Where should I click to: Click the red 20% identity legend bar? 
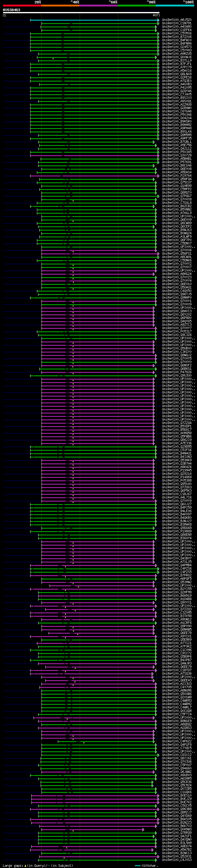(x=22, y=6)
